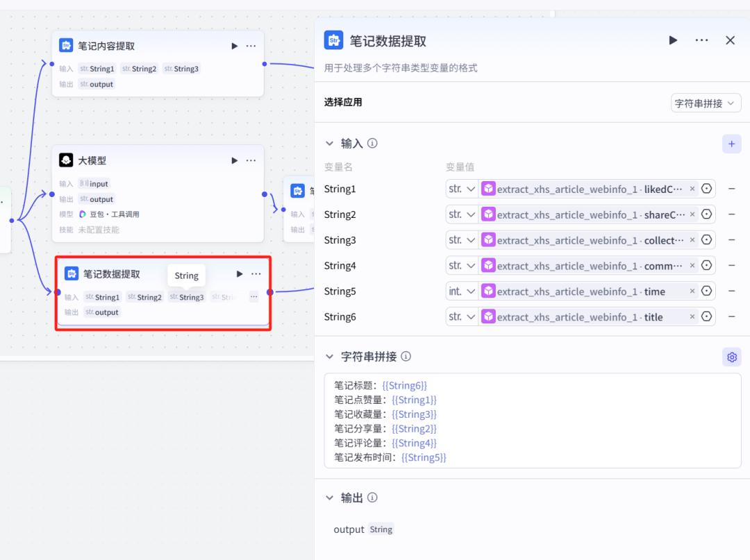750x560 pixels.
Task: Clear the String2 shareC value
Action: 692,214
